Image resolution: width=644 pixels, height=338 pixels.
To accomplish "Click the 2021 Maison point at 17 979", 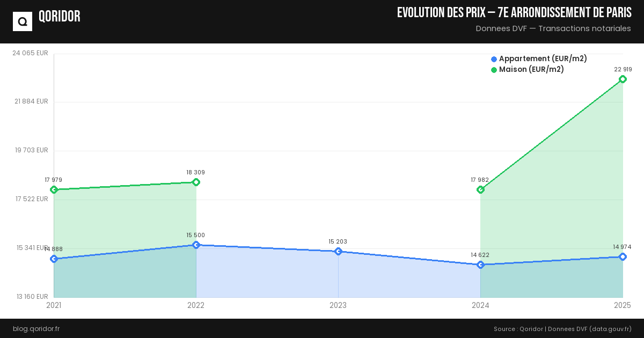I will pyautogui.click(x=54, y=189).
